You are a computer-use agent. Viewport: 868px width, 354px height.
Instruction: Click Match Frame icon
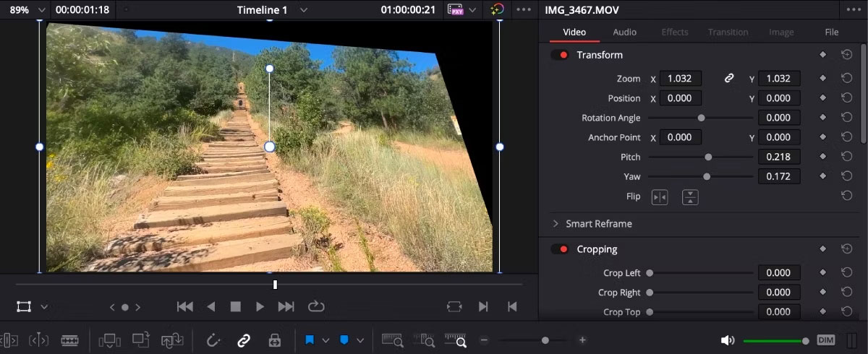click(454, 307)
